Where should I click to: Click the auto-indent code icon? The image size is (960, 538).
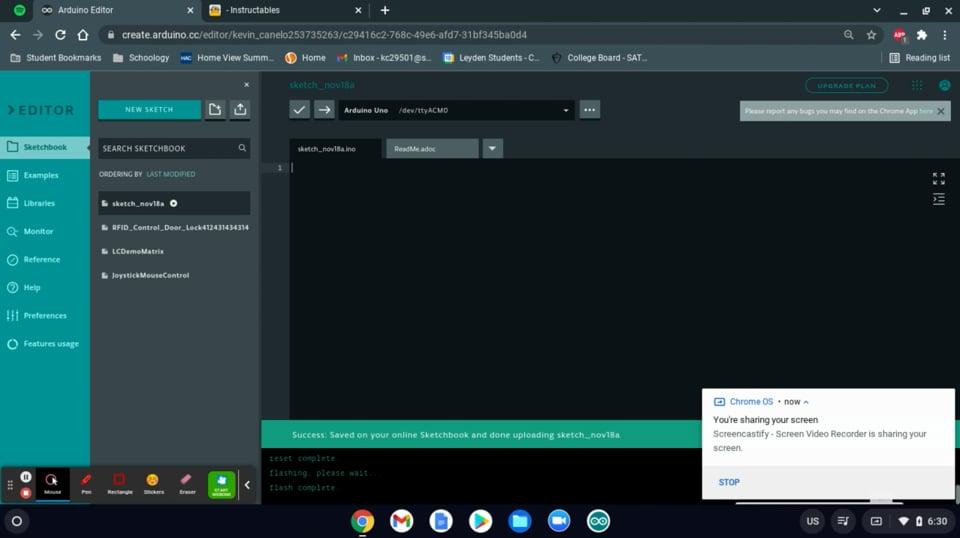tap(939, 200)
